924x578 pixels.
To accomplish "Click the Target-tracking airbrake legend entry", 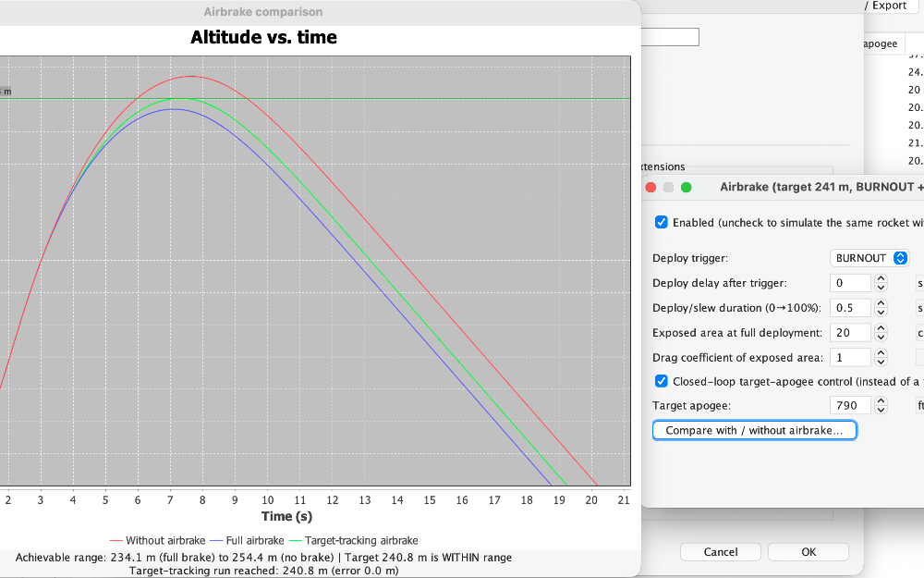I will [x=354, y=540].
